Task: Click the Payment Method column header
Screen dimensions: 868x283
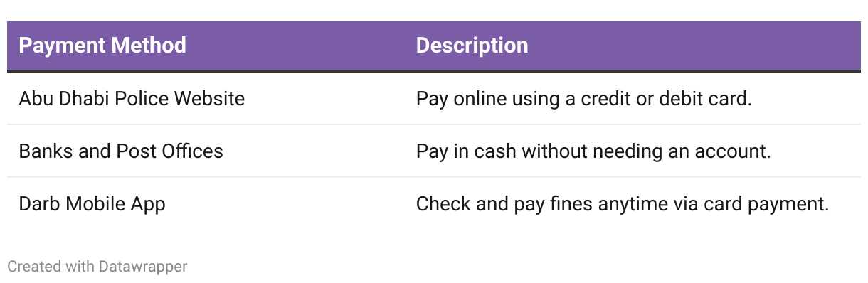Action: click(102, 46)
